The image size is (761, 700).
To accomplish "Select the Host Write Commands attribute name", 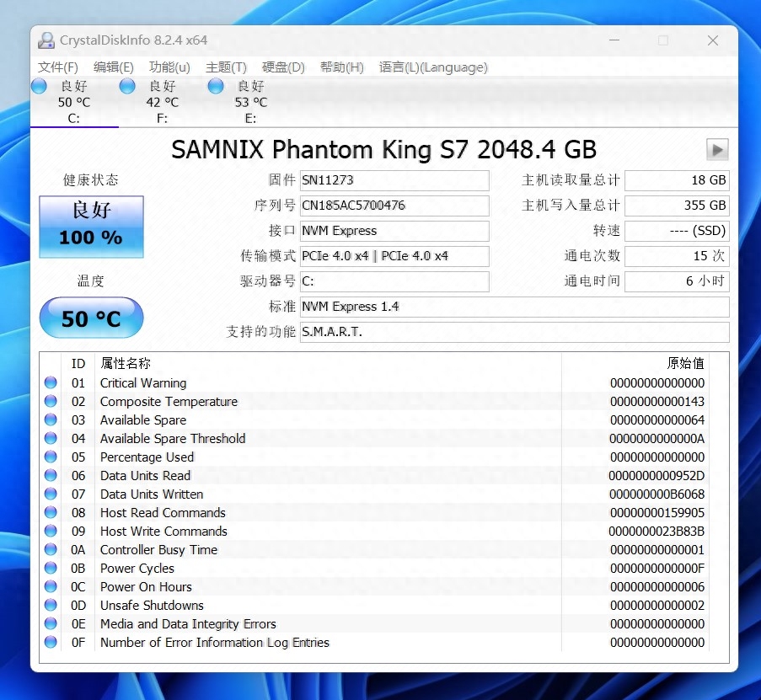I will pos(163,531).
